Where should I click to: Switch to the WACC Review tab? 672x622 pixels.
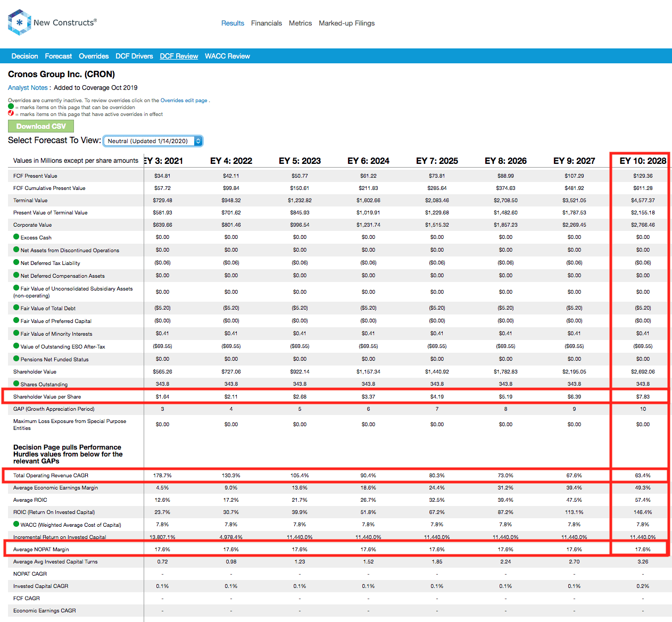pyautogui.click(x=227, y=56)
